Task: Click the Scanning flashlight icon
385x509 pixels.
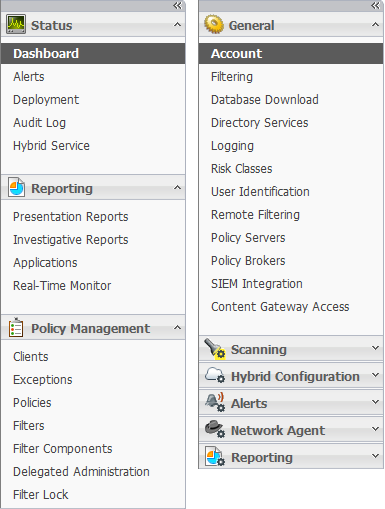Action: coord(215,349)
